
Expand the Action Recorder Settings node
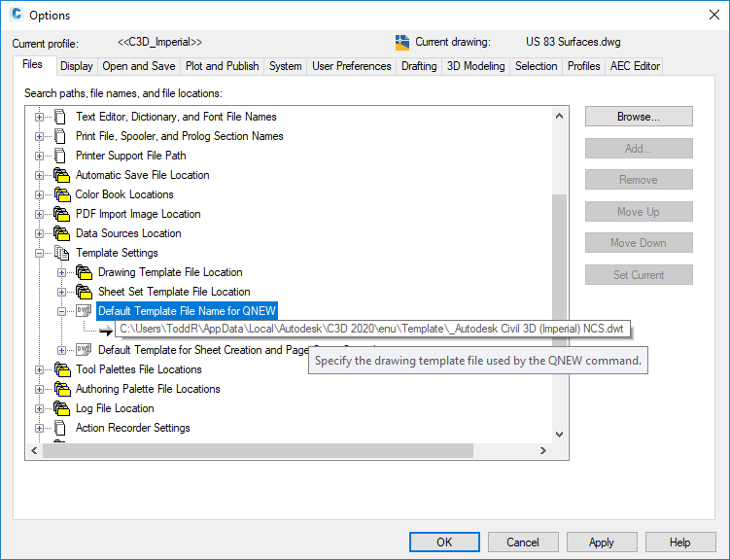pos(39,428)
